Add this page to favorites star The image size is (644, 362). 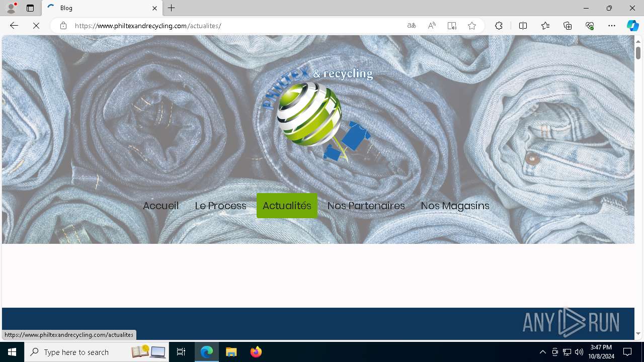coord(472,26)
